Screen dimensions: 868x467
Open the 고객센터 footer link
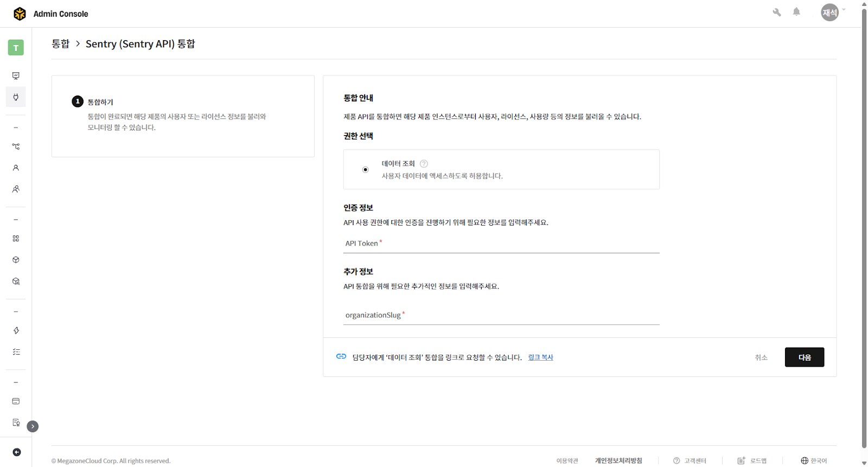(x=690, y=461)
